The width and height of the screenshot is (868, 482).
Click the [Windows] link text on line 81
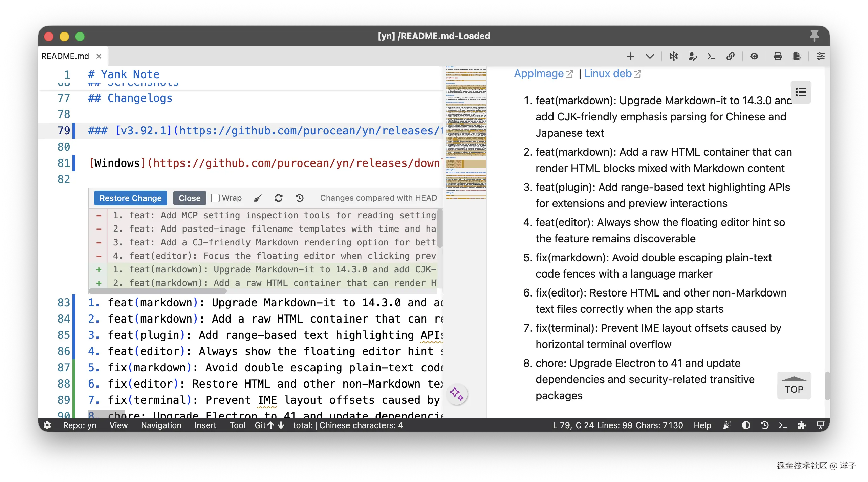[x=117, y=163]
